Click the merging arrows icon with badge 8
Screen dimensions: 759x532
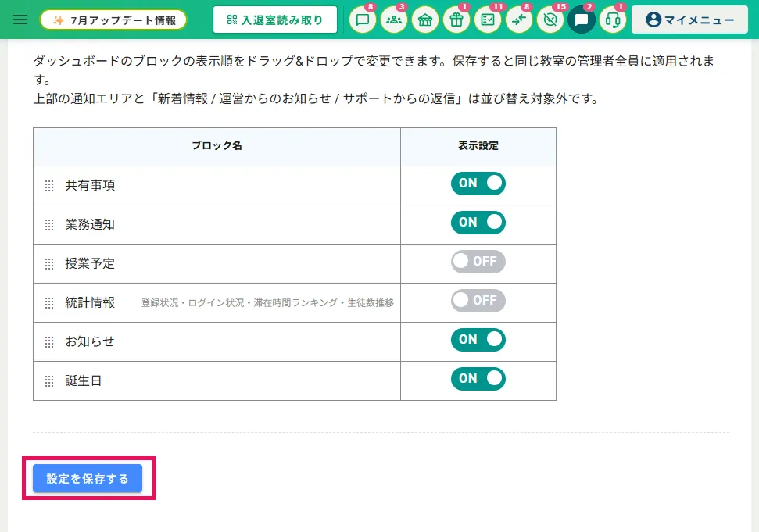click(x=519, y=20)
